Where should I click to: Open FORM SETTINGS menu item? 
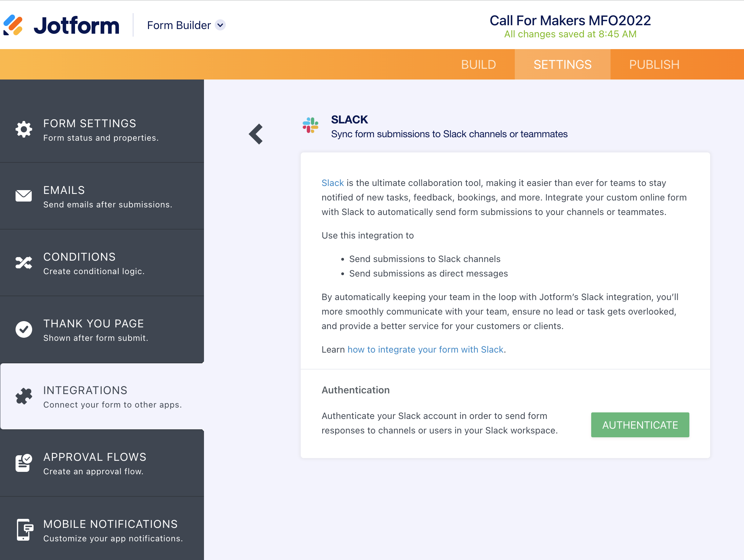102,130
